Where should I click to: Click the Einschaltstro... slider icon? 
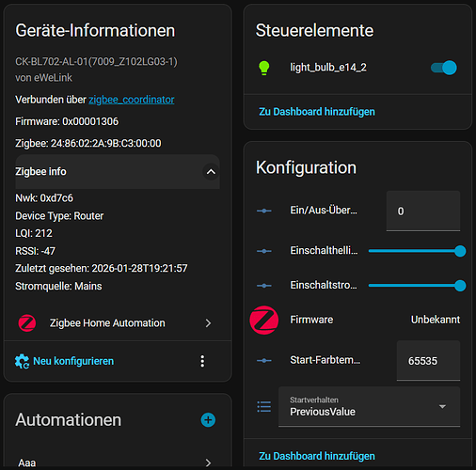(x=263, y=286)
